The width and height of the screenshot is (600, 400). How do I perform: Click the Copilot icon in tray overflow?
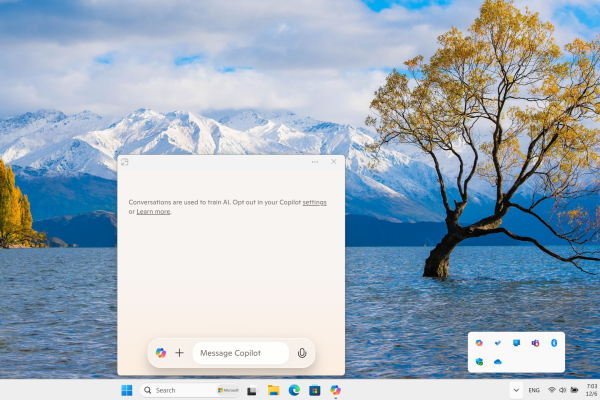(x=479, y=343)
